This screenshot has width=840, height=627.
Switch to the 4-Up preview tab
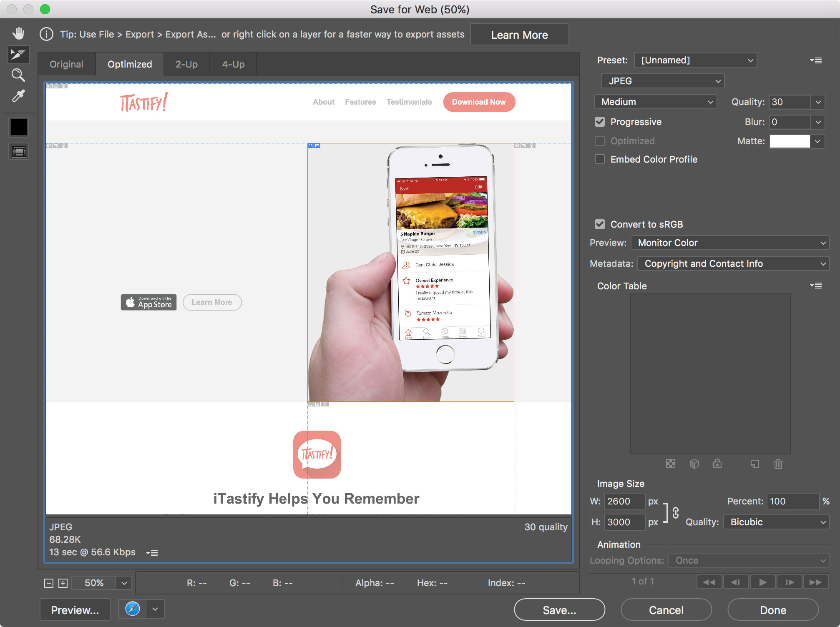232,64
